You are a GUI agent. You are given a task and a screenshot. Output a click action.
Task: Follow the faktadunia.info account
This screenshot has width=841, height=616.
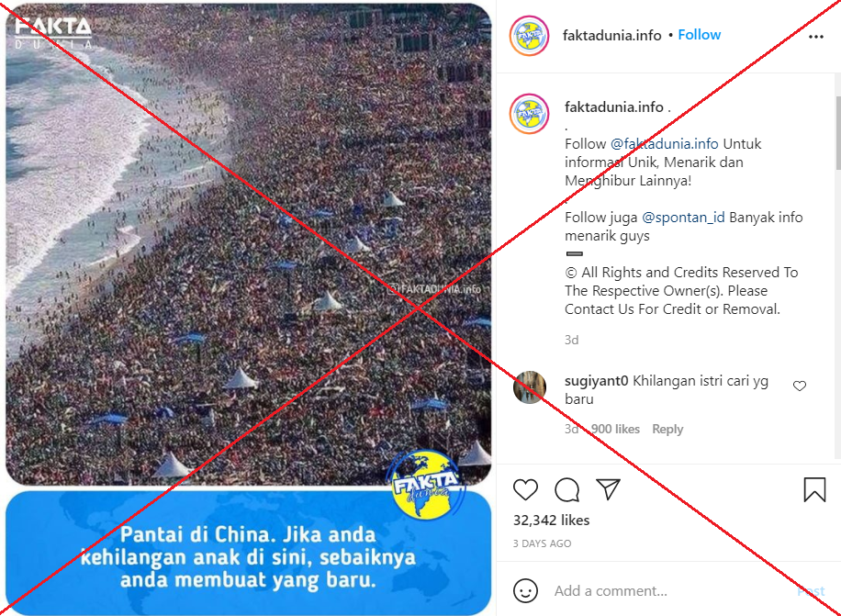[699, 35]
